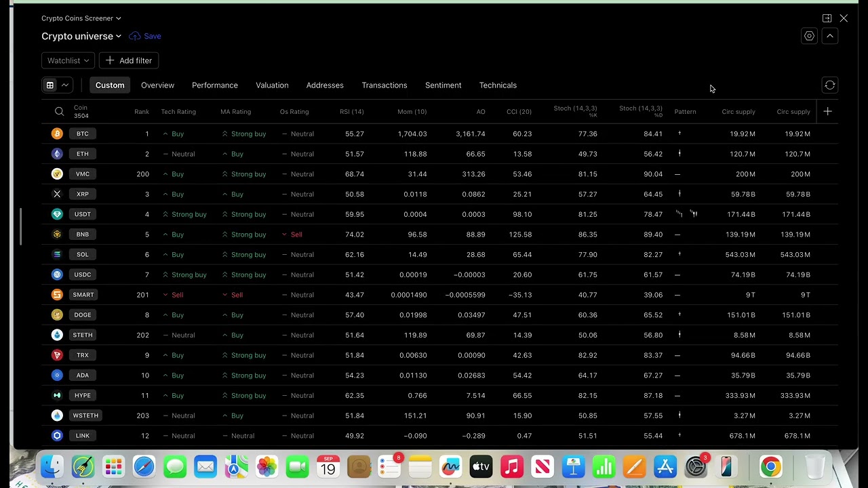Open the Valuation tab
This screenshot has height=488, width=868.
[272, 85]
